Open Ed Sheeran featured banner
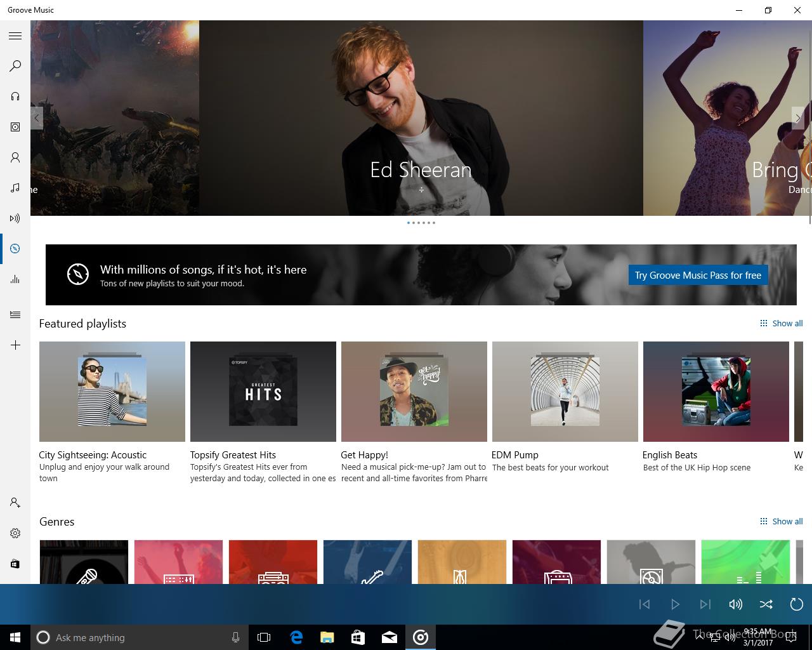 421,118
